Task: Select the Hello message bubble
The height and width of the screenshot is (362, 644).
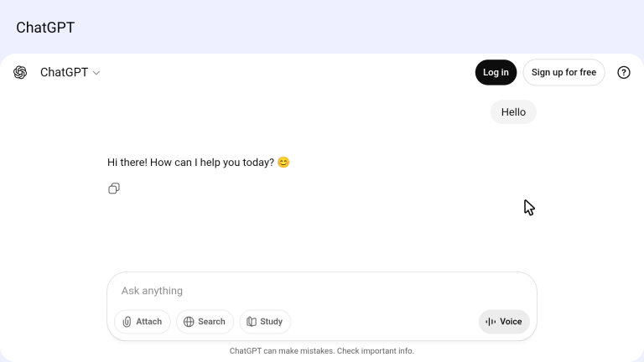Action: pyautogui.click(x=513, y=112)
